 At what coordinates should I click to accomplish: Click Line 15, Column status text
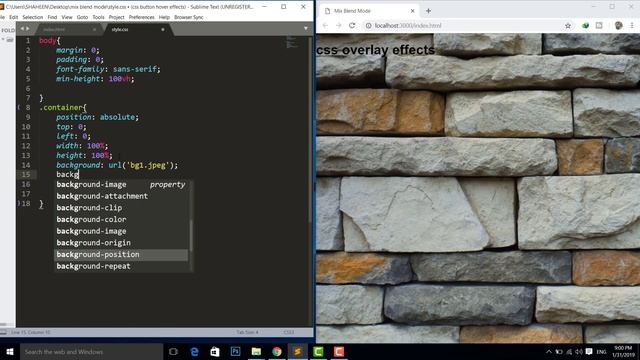[x=31, y=332]
